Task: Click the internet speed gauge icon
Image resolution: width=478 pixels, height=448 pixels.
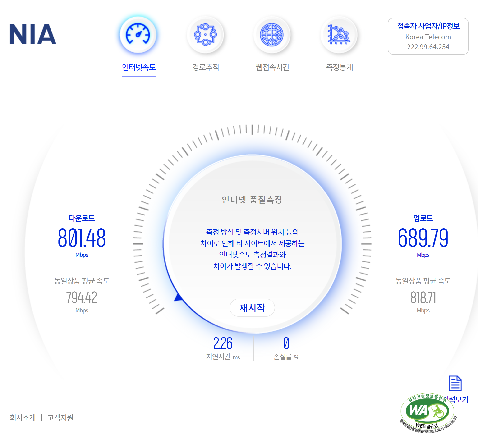Action: [138, 35]
